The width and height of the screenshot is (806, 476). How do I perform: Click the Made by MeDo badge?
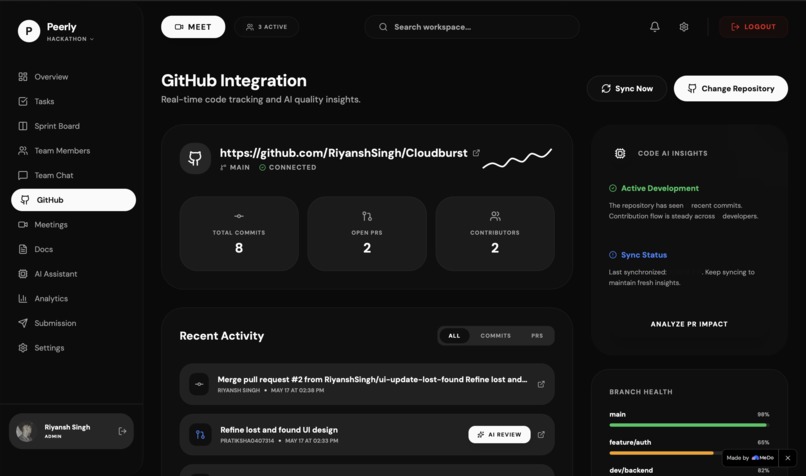click(x=750, y=457)
